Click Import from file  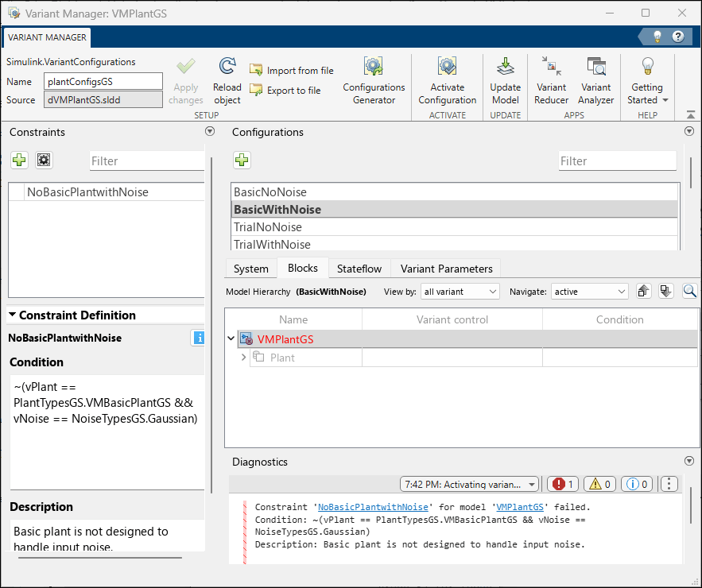tap(292, 70)
